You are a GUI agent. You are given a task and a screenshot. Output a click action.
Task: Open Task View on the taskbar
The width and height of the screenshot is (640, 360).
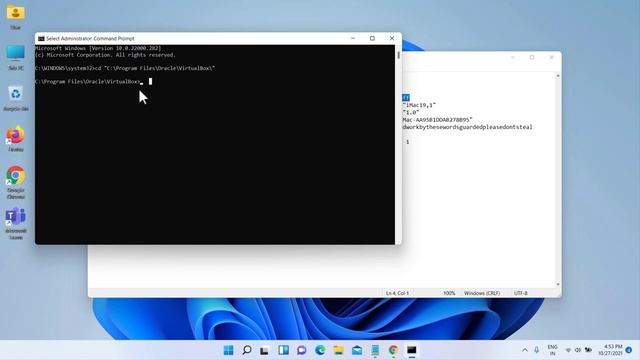click(x=265, y=350)
